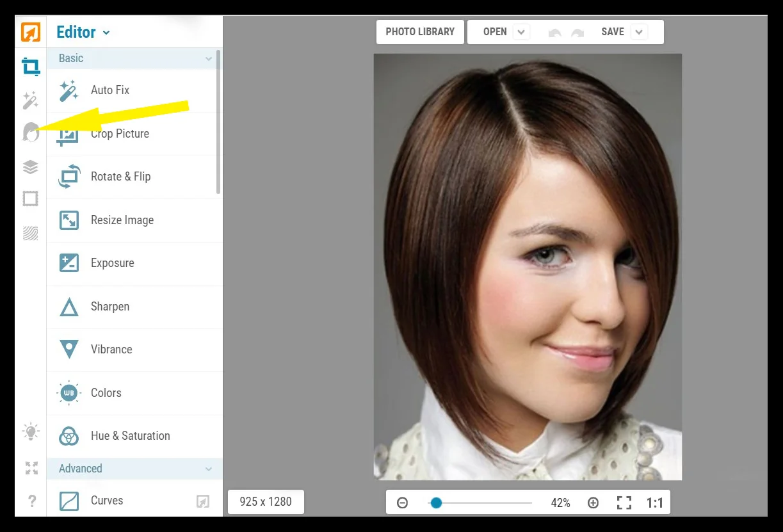
Task: Open the frames tab icon
Action: [x=31, y=199]
